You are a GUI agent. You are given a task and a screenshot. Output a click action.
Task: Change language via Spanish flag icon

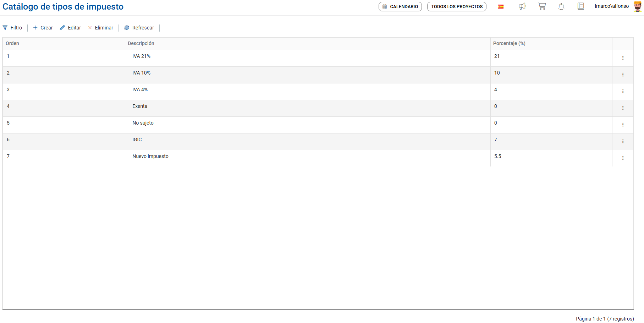coord(501,6)
